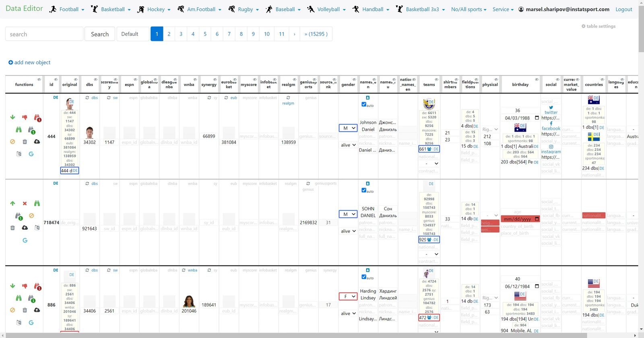Open gender dropdown for Harding Lindsey
644x338 pixels.
click(x=348, y=297)
